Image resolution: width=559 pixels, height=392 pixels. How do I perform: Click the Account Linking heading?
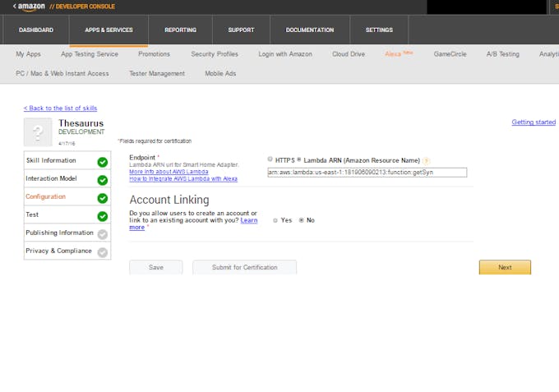[x=169, y=200]
